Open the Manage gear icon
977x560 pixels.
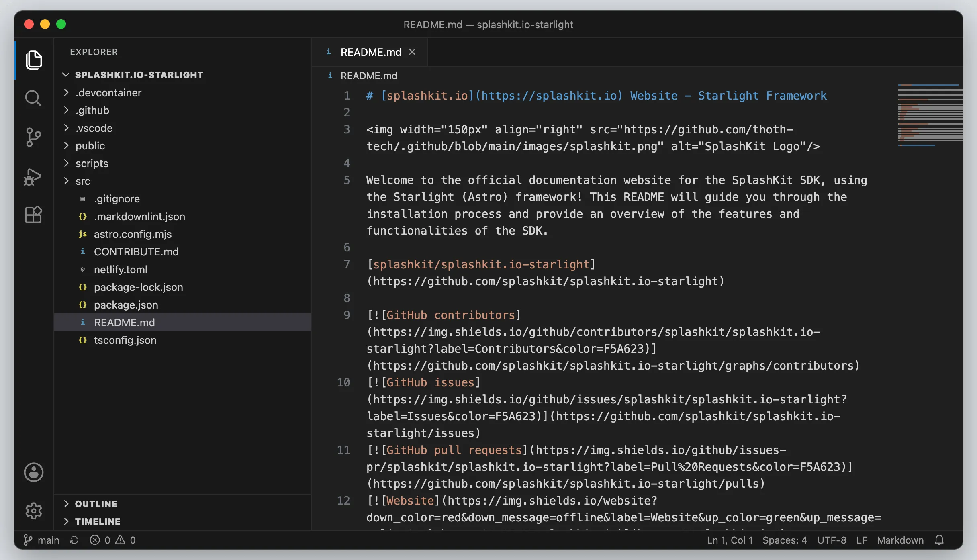coord(33,511)
